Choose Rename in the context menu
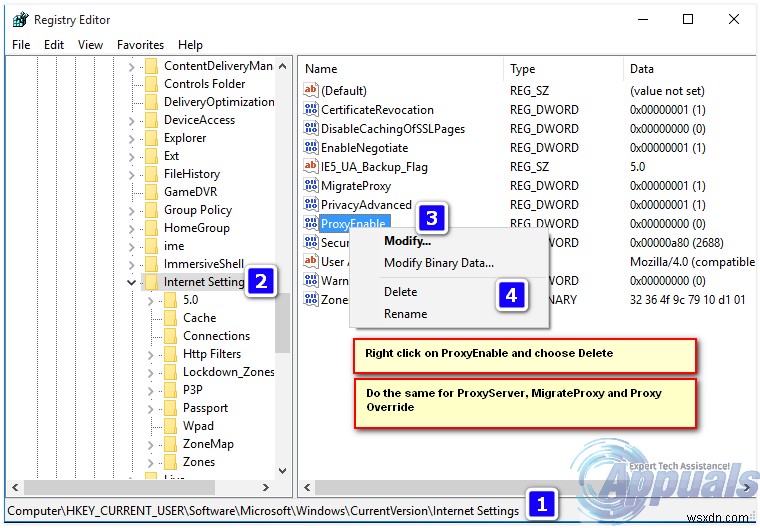The image size is (760, 528). click(x=449, y=313)
